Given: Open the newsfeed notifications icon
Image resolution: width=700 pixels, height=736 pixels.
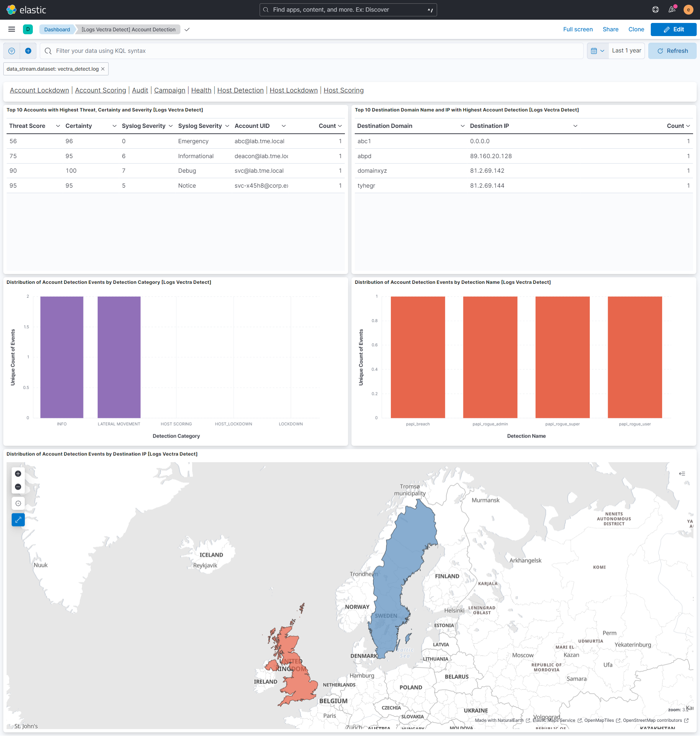Looking at the screenshot, I should coord(672,10).
